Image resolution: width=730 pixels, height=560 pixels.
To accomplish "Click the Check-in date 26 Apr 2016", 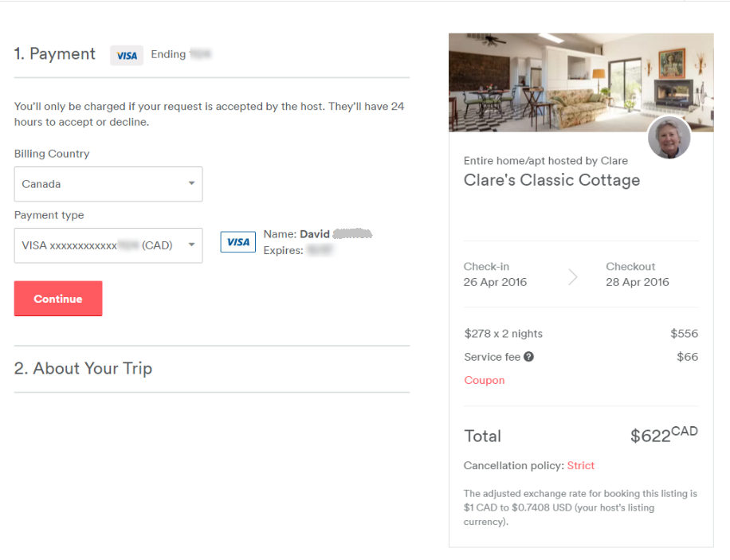I will tap(495, 282).
